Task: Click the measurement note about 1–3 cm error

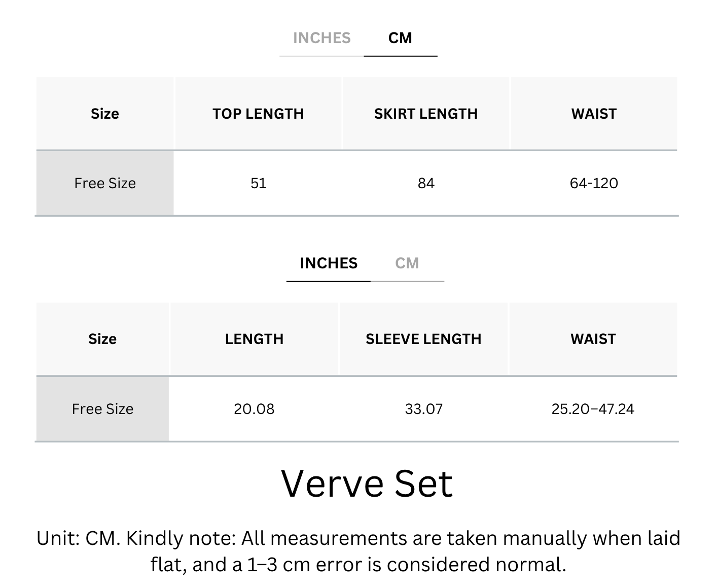Action: pos(358,551)
